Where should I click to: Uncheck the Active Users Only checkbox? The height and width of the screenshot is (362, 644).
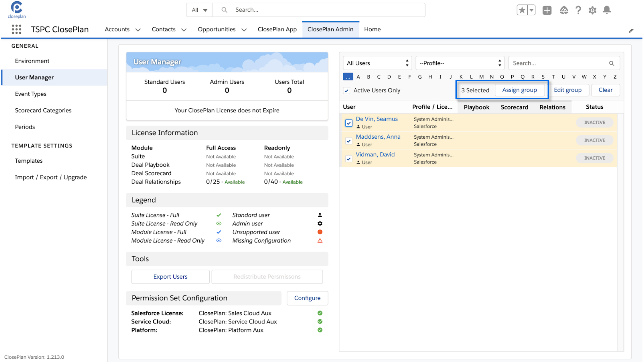(x=346, y=91)
